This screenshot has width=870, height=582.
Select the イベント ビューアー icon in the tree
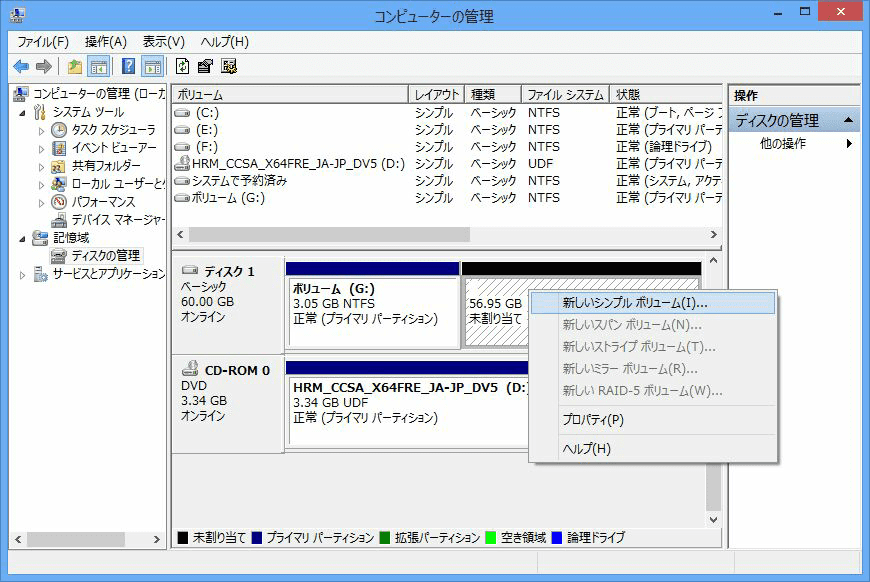click(57, 147)
